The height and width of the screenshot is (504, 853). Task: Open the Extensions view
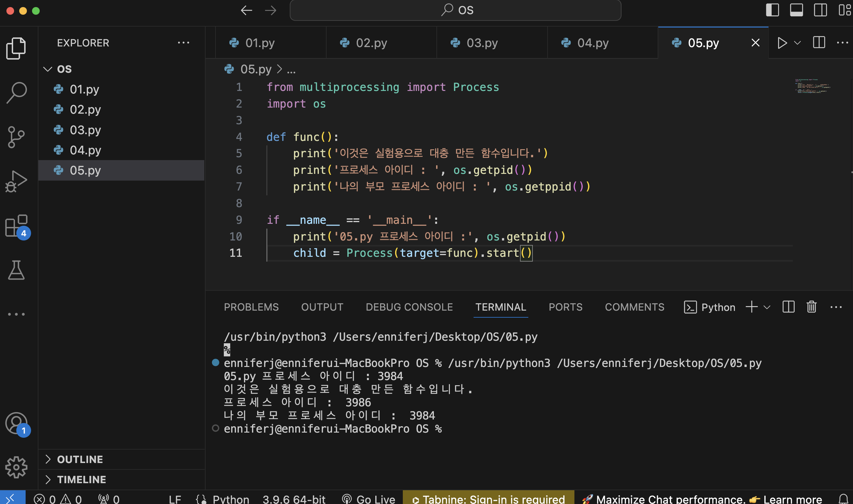click(x=16, y=226)
